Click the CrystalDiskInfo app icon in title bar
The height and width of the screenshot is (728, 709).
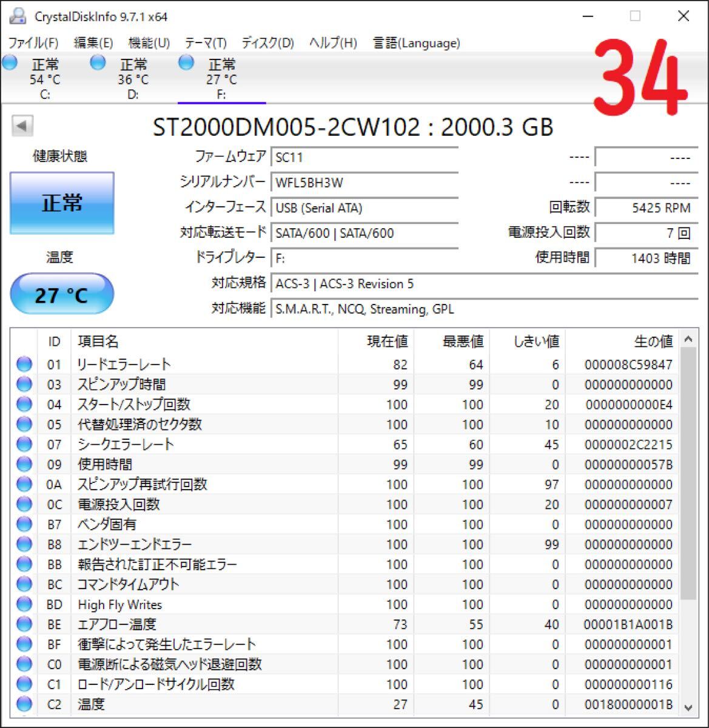tap(18, 16)
